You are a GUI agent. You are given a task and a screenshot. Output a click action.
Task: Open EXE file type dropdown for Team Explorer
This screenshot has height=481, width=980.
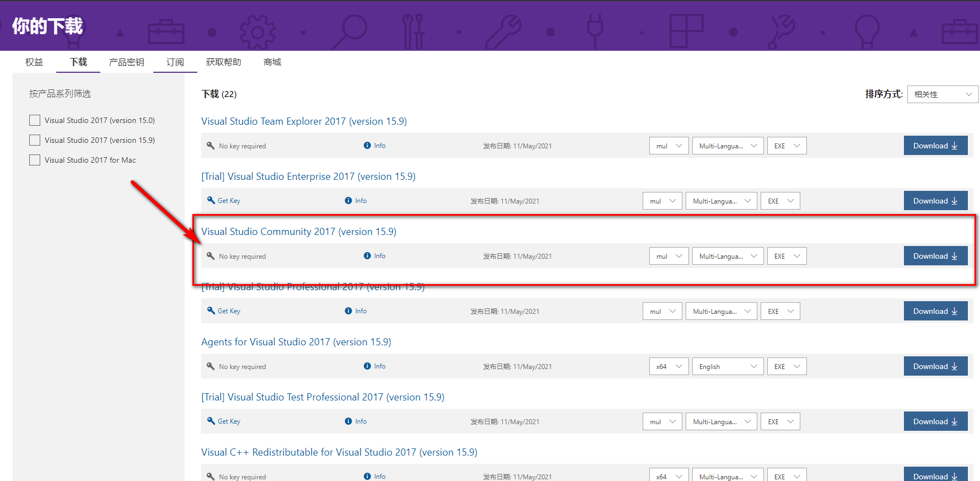[787, 146]
